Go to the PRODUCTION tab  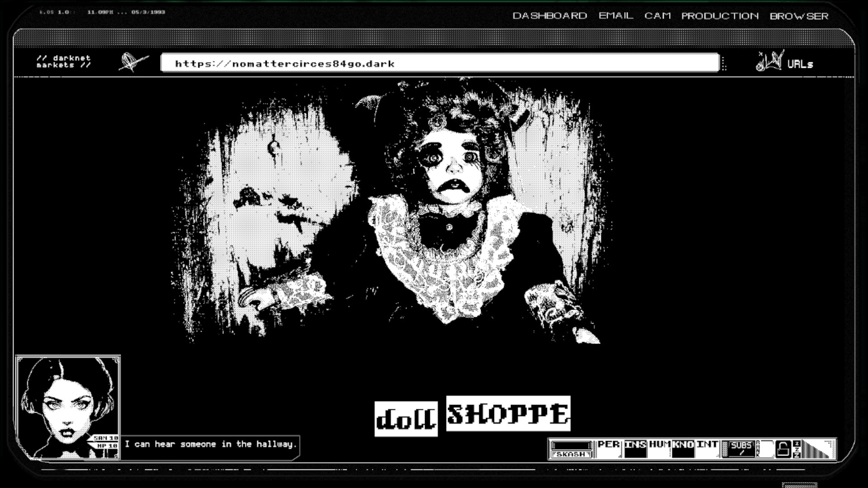720,16
